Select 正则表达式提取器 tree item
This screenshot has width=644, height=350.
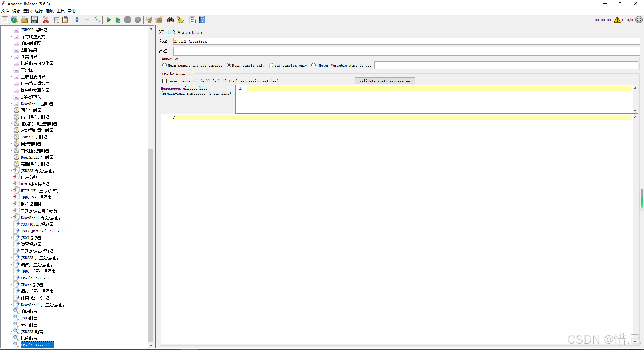point(37,251)
